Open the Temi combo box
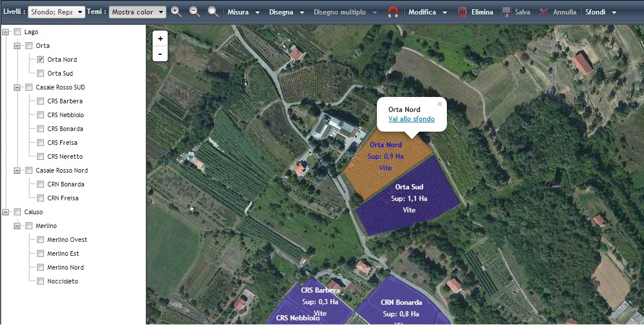Image resolution: width=644 pixels, height=325 pixels. tap(137, 12)
